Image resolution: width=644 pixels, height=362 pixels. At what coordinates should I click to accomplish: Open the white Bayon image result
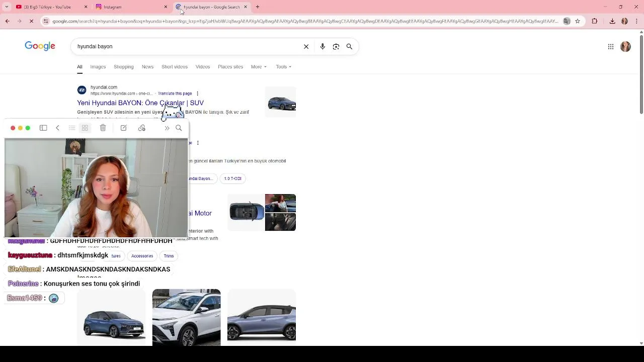186,318
